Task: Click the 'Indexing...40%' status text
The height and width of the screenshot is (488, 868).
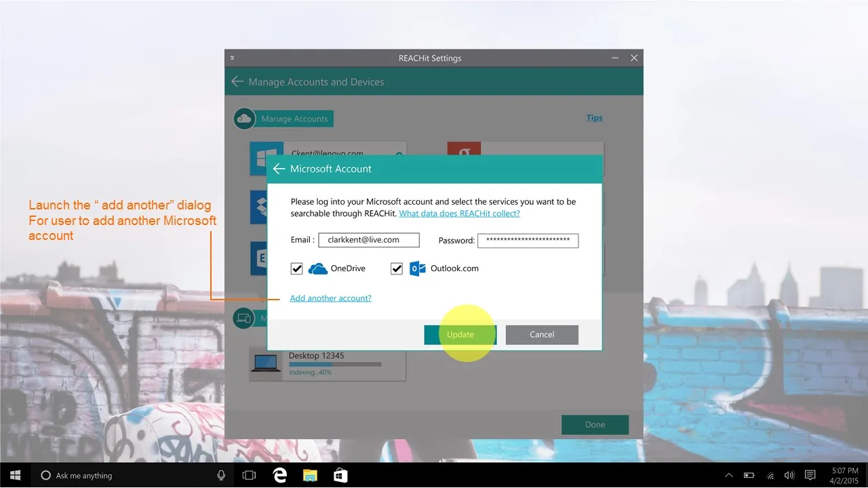Action: (x=311, y=373)
